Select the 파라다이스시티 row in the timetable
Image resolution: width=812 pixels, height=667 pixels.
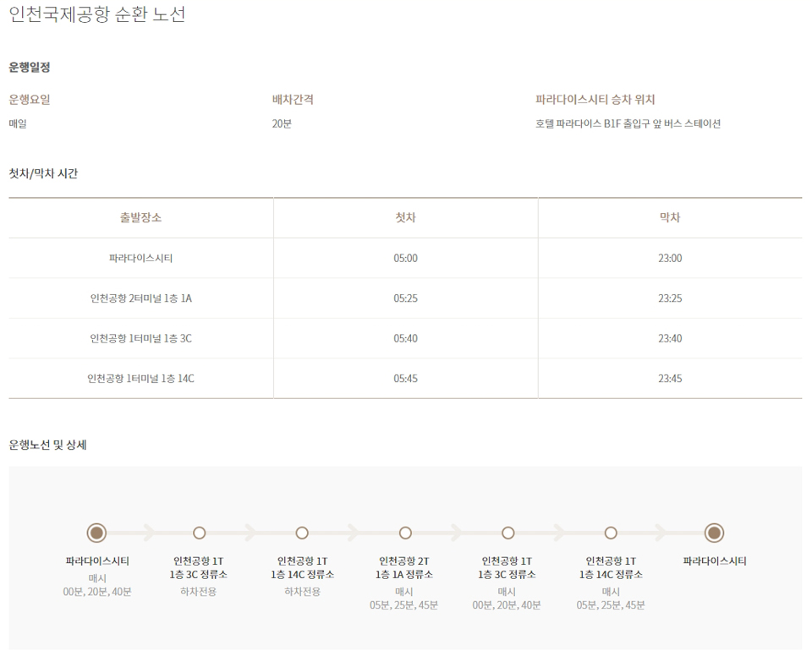pyautogui.click(x=140, y=259)
